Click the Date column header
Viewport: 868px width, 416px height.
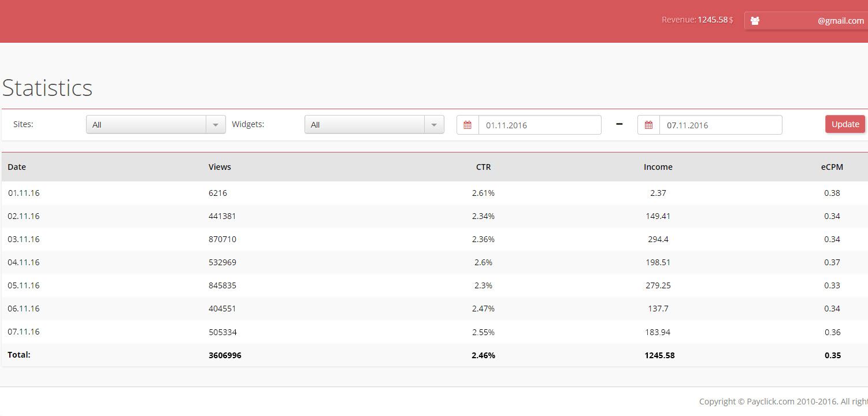[17, 167]
